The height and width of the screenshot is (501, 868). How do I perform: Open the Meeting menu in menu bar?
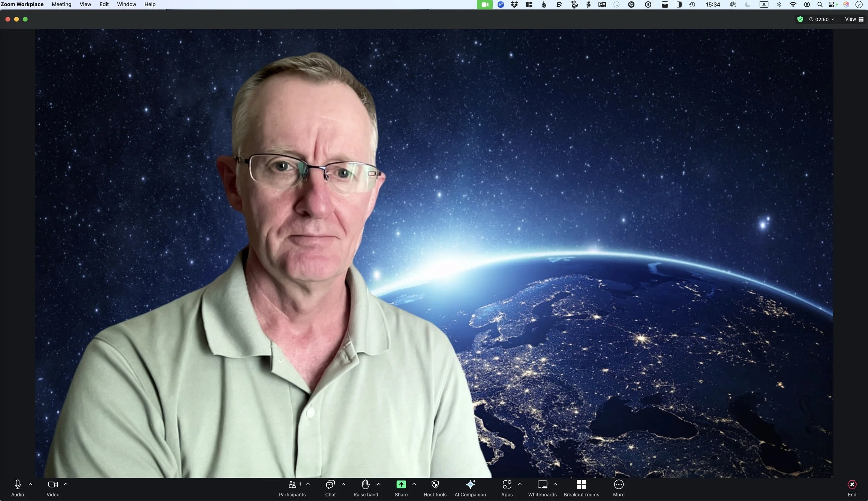tap(61, 5)
